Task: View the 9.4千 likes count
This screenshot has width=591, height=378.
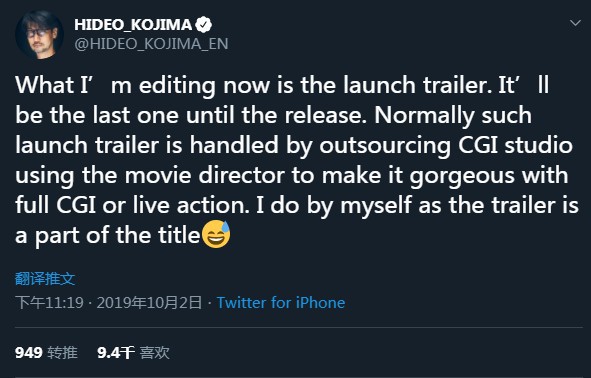Action: click(x=116, y=353)
